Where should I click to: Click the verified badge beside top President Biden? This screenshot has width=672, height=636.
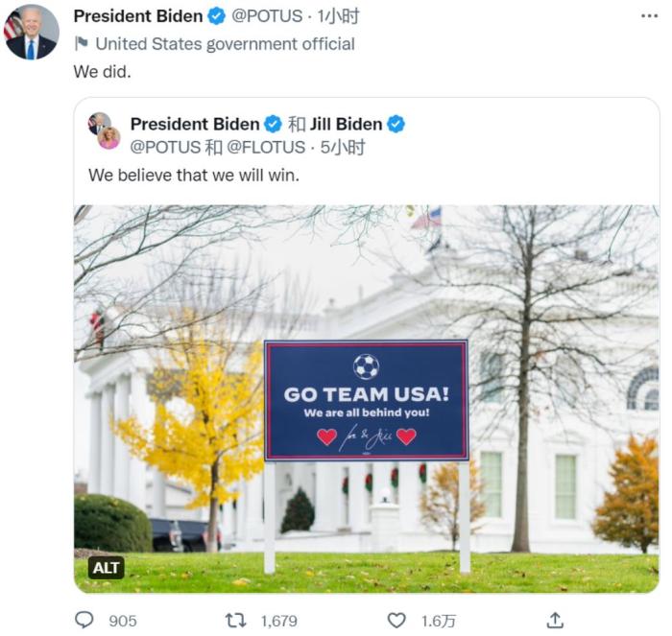pyautogui.click(x=217, y=16)
